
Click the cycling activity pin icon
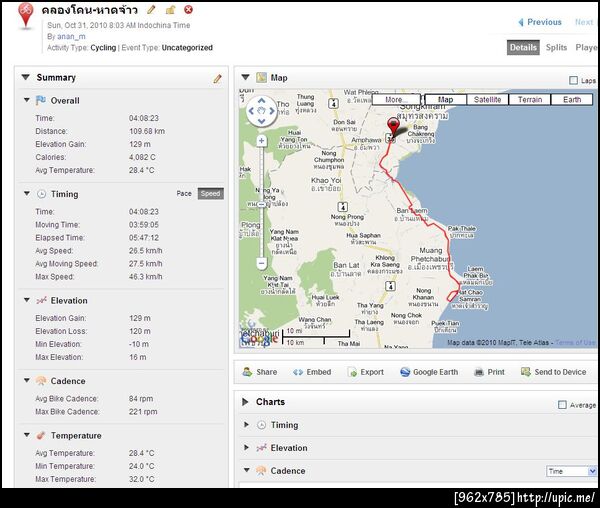click(26, 15)
